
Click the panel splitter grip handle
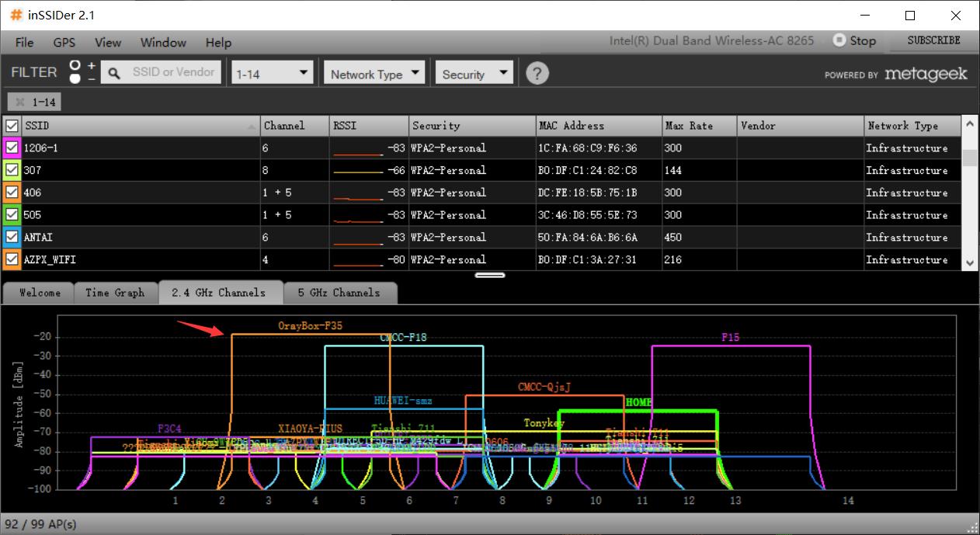490,275
